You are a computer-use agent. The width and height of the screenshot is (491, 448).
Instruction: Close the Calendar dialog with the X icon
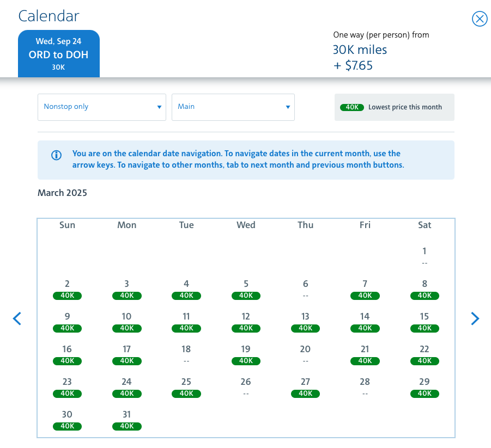point(480,19)
